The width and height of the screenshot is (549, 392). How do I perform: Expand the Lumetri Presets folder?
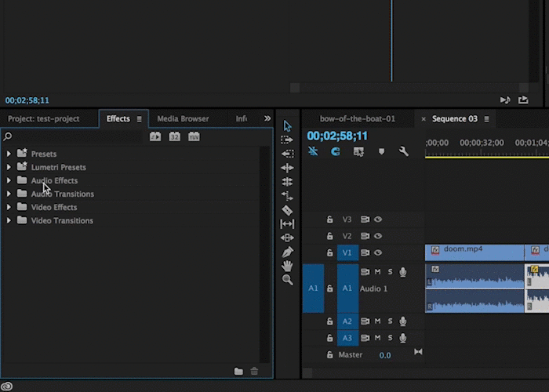click(x=9, y=167)
